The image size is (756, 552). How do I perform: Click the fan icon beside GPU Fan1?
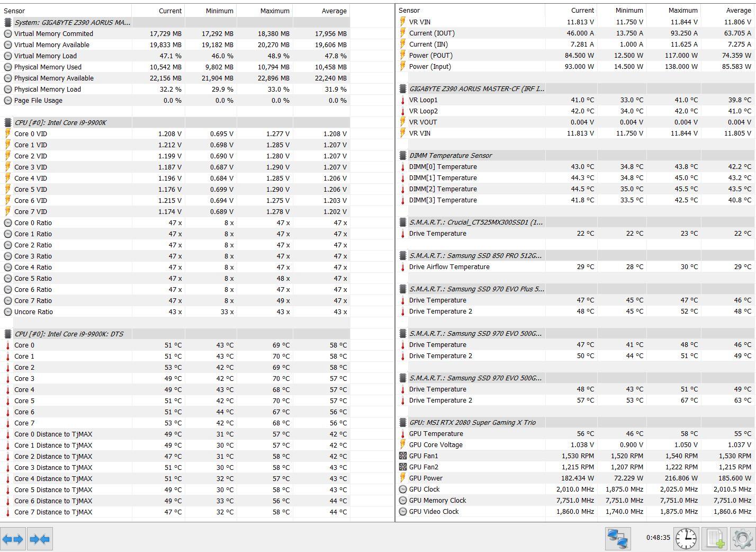pos(403,456)
